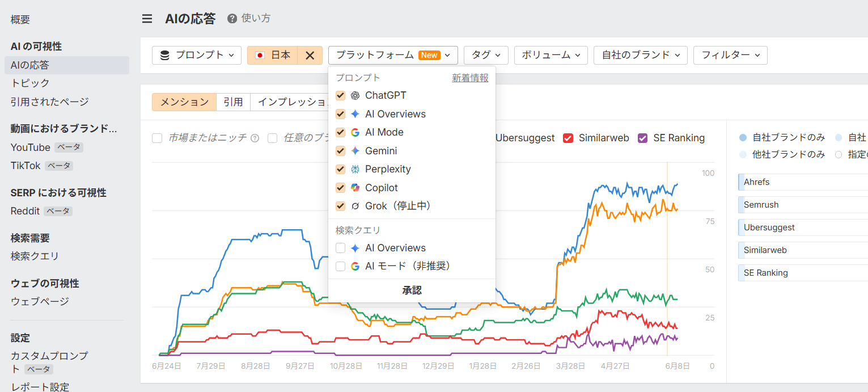Open 検索クエリ in the sidebar

coord(35,256)
